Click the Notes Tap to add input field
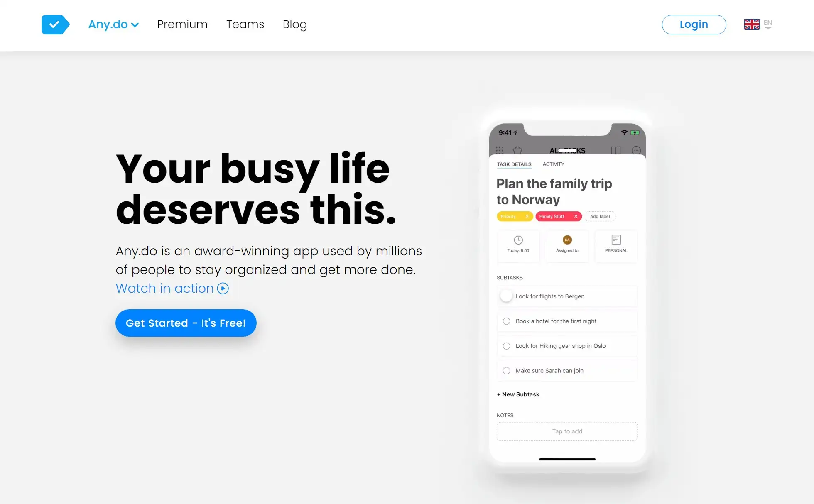Image resolution: width=814 pixels, height=504 pixels. (567, 431)
